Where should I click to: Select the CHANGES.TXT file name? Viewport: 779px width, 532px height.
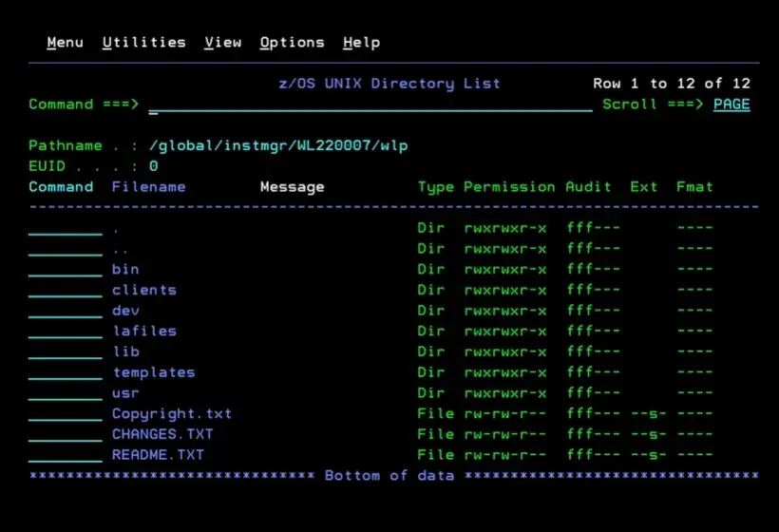(162, 434)
